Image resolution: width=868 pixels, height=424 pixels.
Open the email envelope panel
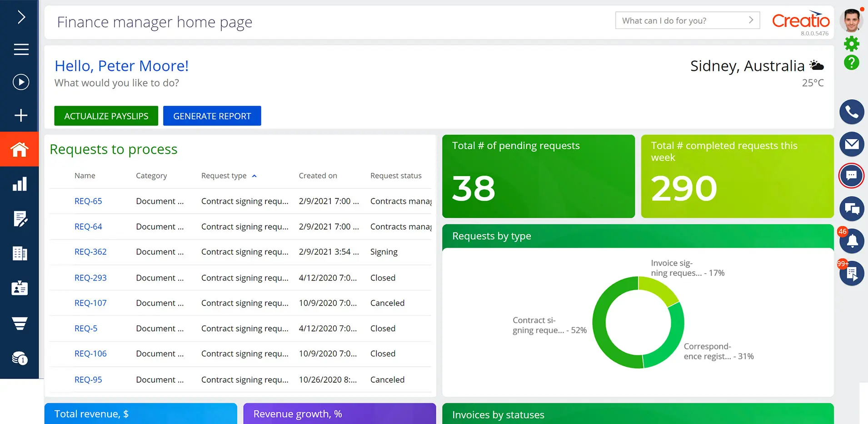pyautogui.click(x=851, y=144)
